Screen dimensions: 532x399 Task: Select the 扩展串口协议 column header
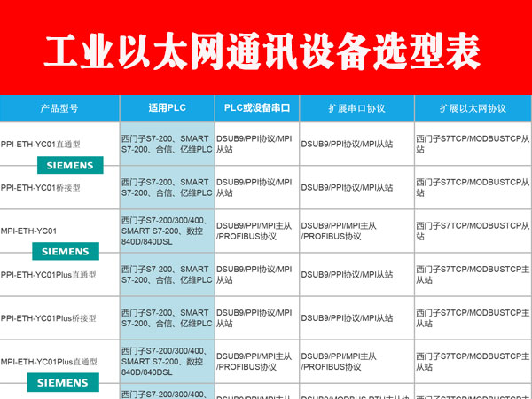pos(357,108)
